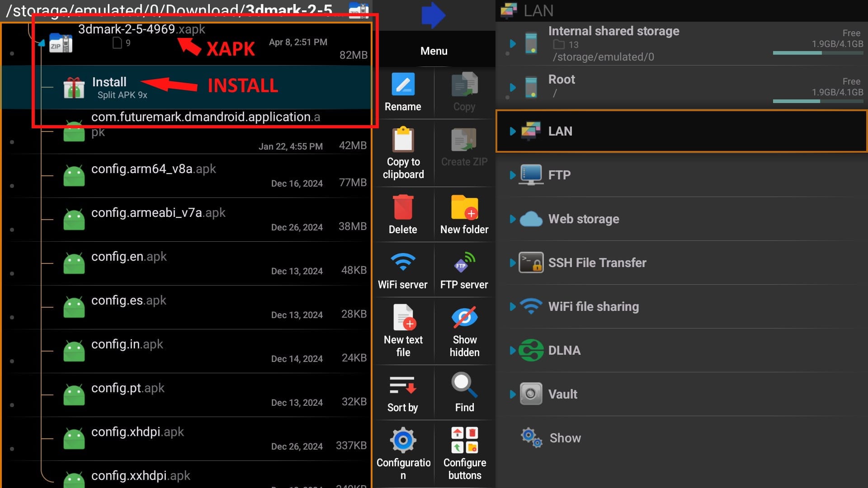
Task: Check free space bar of Internal shared storage
Action: coord(817,53)
